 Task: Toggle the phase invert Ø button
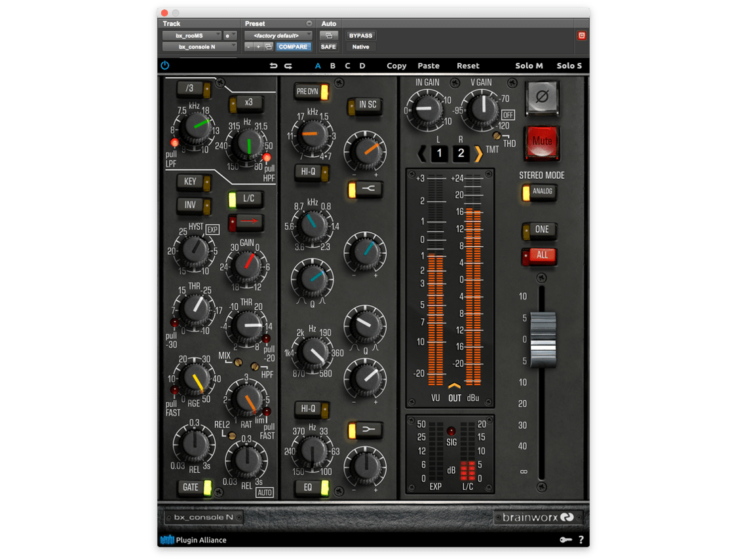pos(542,97)
